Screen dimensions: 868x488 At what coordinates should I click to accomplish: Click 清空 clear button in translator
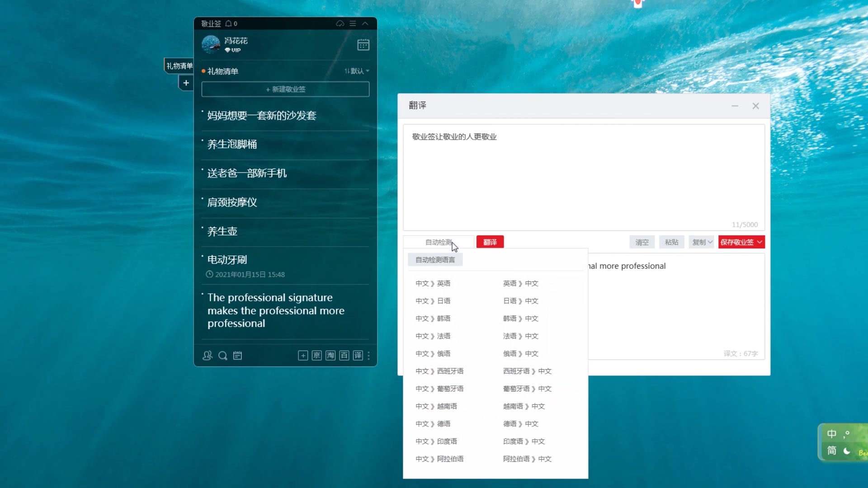(x=643, y=242)
